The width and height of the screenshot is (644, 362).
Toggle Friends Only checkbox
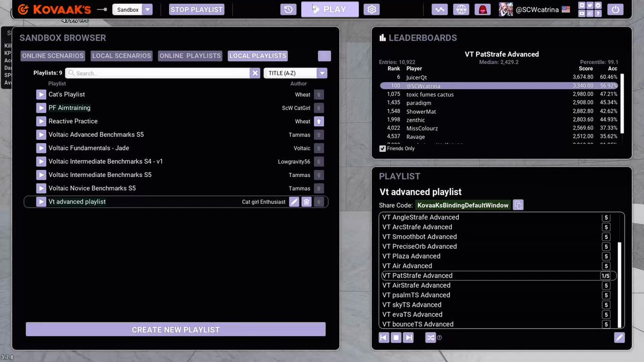(383, 149)
